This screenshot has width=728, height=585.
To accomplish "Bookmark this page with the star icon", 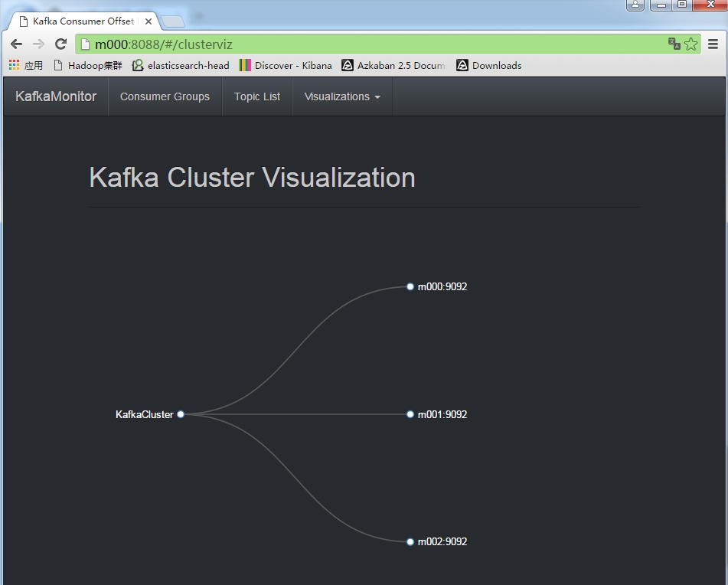I will (x=690, y=44).
